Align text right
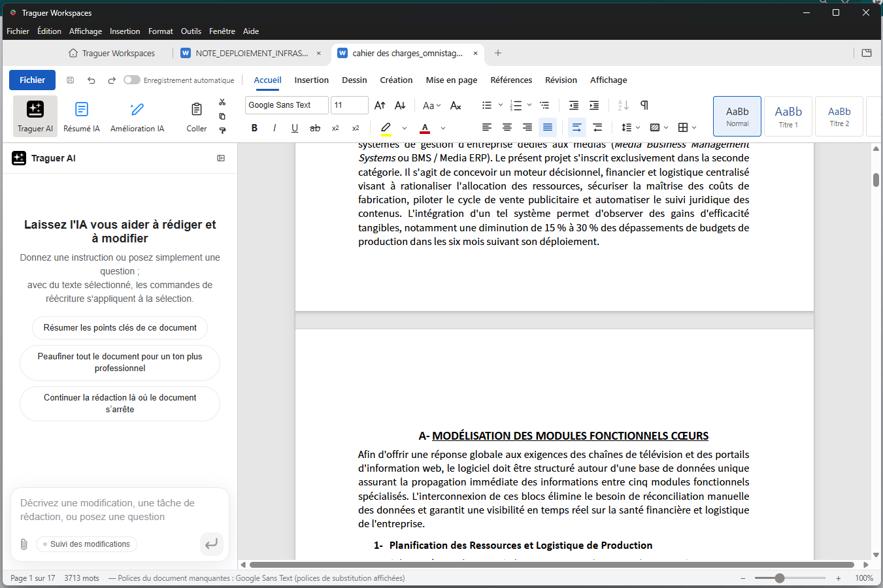Viewport: 883px width, 588px height. 527,127
